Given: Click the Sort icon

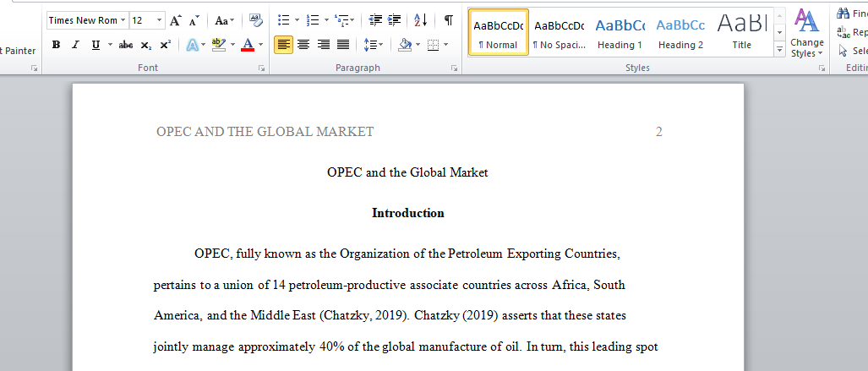Looking at the screenshot, I should pos(421,20).
